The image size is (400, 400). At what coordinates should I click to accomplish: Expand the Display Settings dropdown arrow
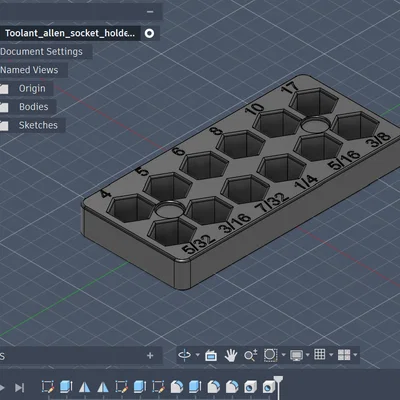[x=307, y=355]
